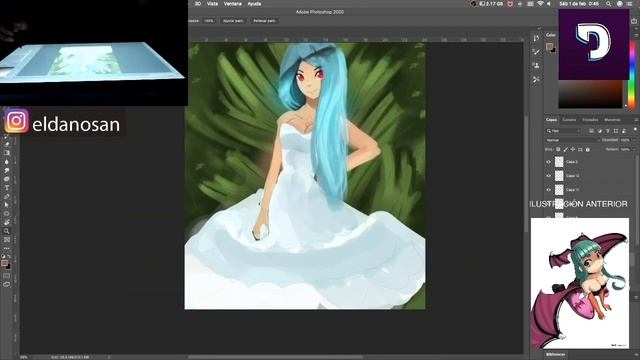Click the Rellenar pantalla button
640x360 pixels.
pyautogui.click(x=264, y=20)
